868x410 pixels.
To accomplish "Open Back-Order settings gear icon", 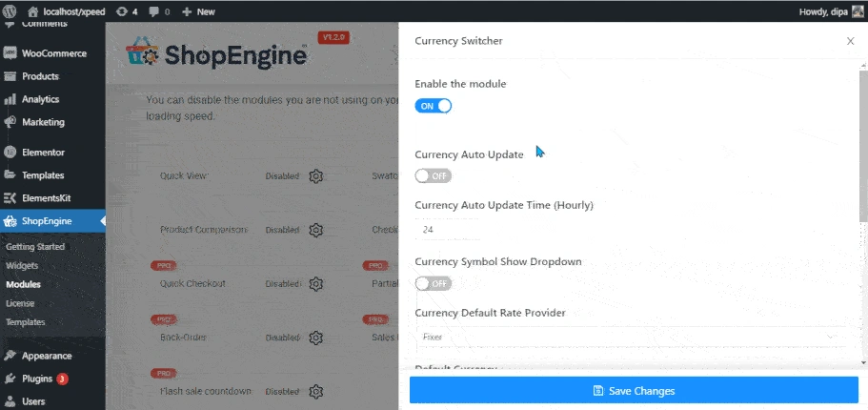I will [316, 338].
